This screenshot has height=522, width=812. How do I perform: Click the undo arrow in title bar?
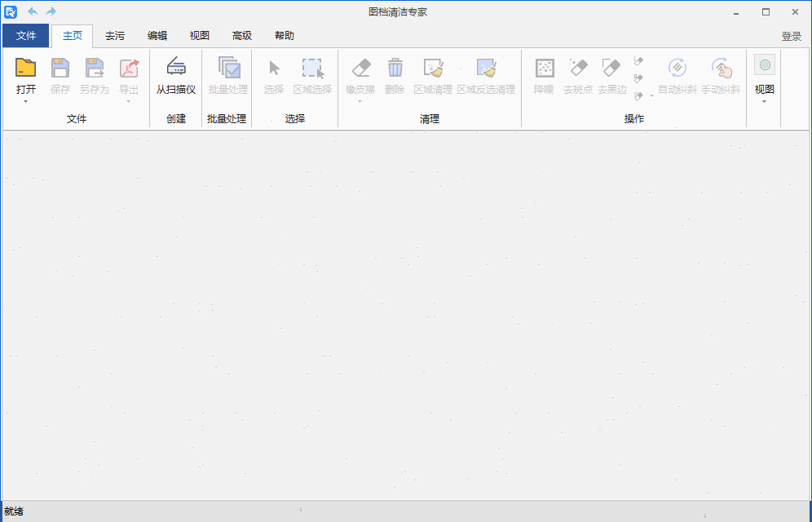pos(33,11)
